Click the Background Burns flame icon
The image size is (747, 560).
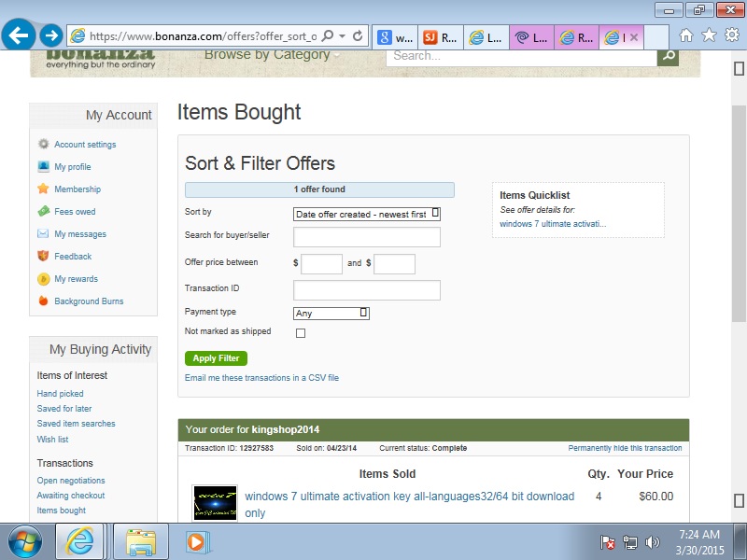pos(43,301)
